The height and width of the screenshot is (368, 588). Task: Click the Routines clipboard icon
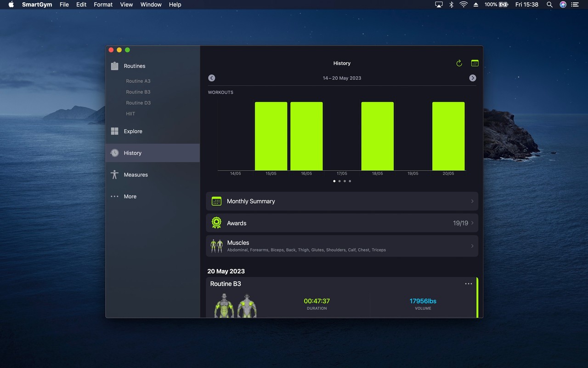pos(115,66)
